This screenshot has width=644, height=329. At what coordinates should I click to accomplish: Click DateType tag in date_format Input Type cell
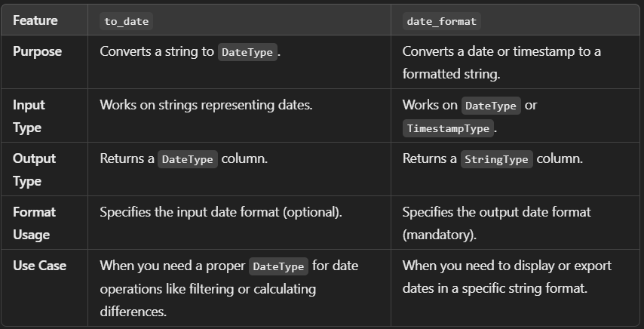pyautogui.click(x=490, y=106)
